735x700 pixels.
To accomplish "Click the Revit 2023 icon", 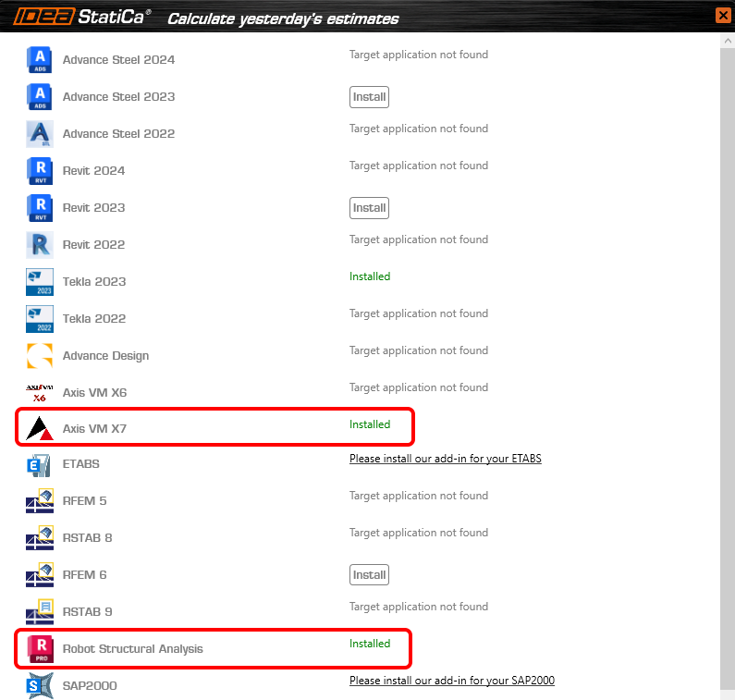I will coord(40,208).
